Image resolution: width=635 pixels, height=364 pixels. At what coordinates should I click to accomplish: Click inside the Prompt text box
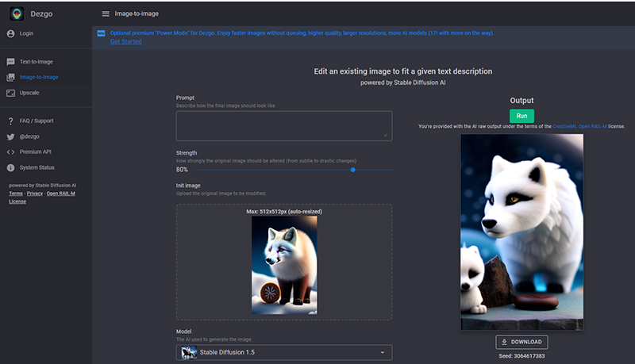[284, 126]
